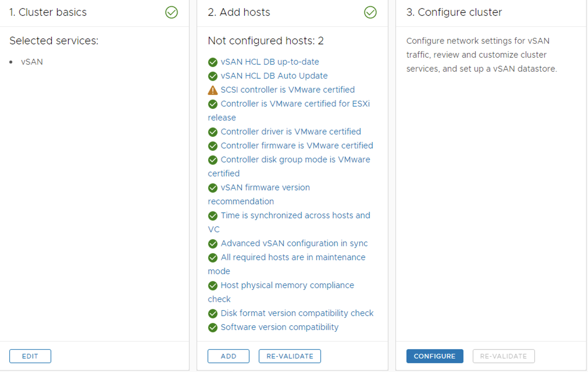588x372 pixels.
Task: Click RE-VALIDATE button in Add hosts card
Action: 290,356
